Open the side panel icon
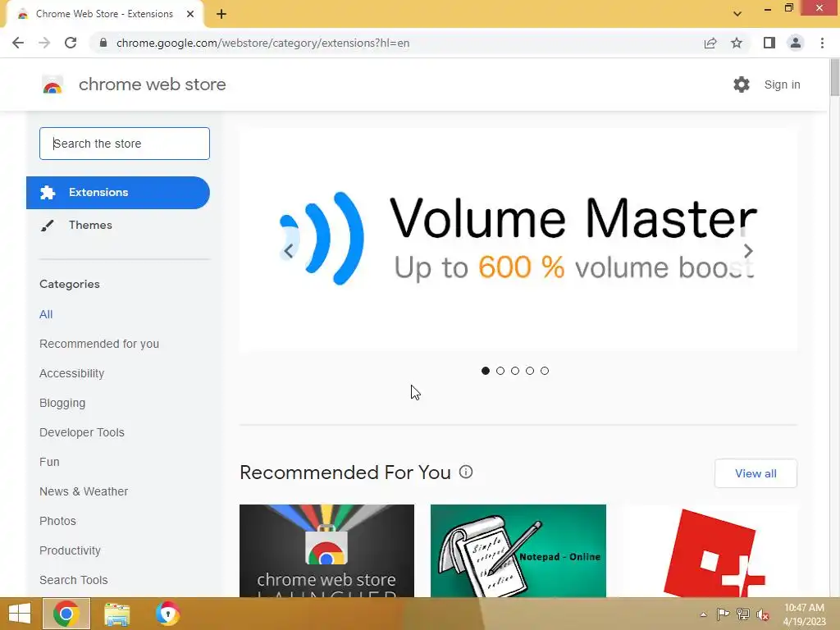Viewport: 840px width, 630px height. (x=769, y=43)
